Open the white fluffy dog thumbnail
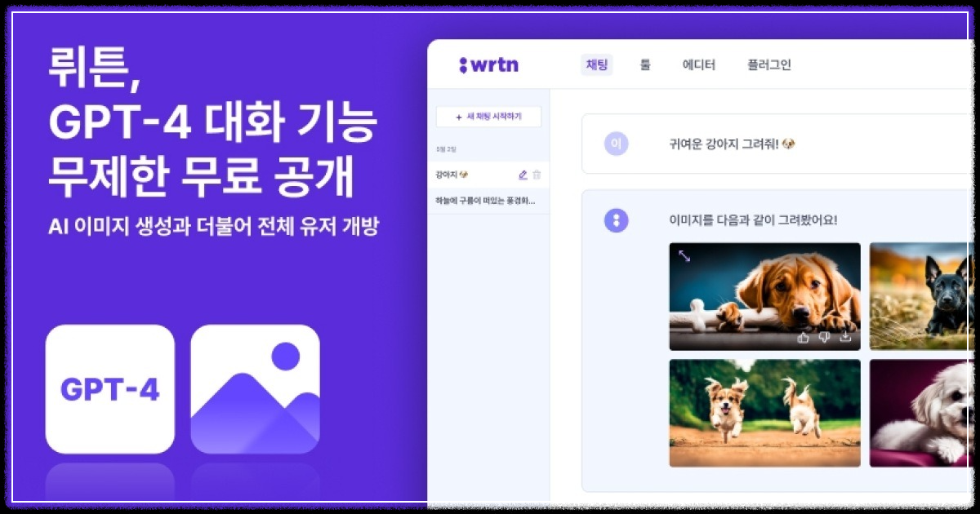This screenshot has height=514, width=980. point(921,413)
